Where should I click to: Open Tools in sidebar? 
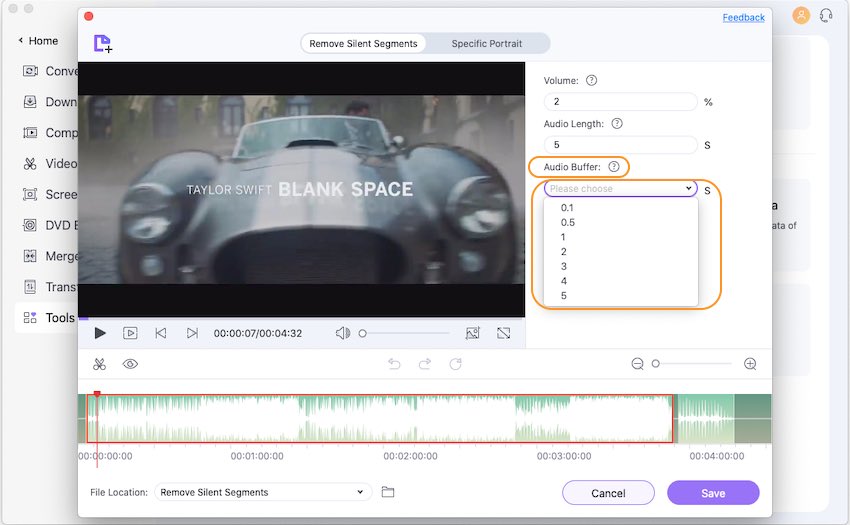pos(49,318)
